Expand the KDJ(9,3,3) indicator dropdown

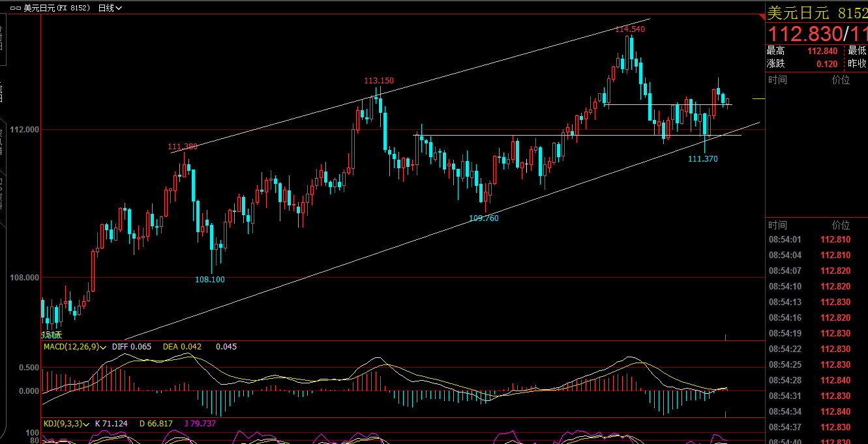[85, 424]
